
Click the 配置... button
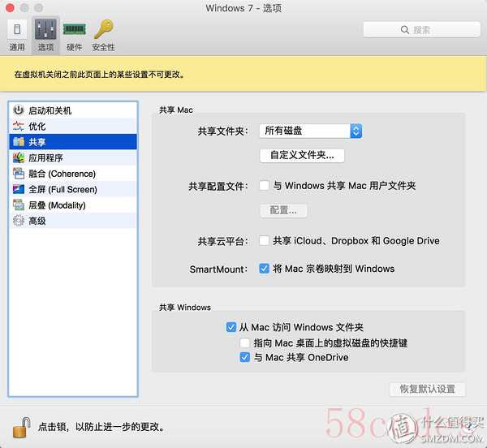click(283, 210)
